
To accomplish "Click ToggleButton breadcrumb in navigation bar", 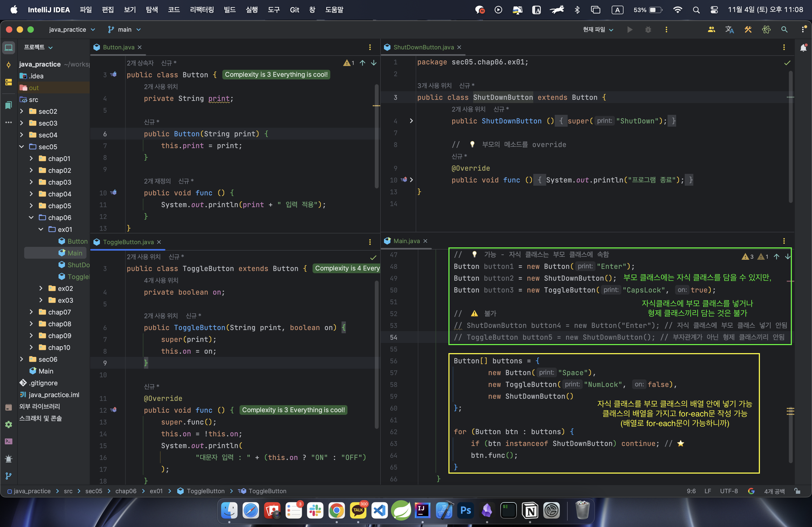I will pyautogui.click(x=205, y=491).
